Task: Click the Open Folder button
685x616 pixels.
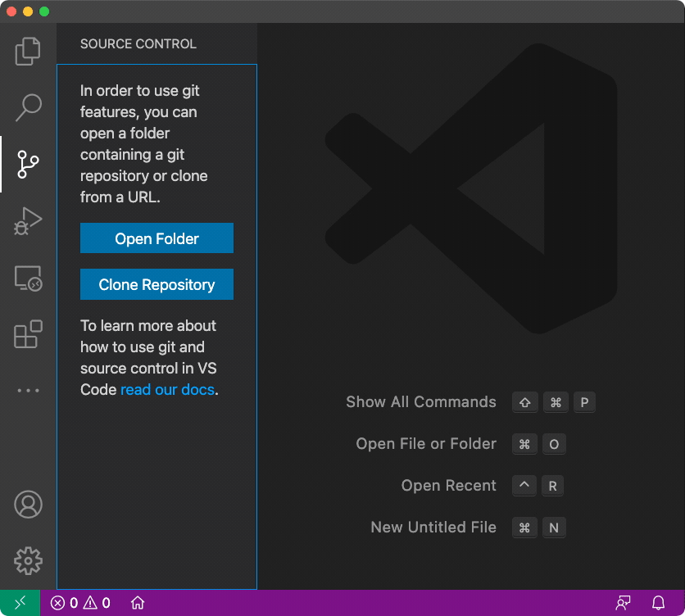Action: pyautogui.click(x=157, y=238)
